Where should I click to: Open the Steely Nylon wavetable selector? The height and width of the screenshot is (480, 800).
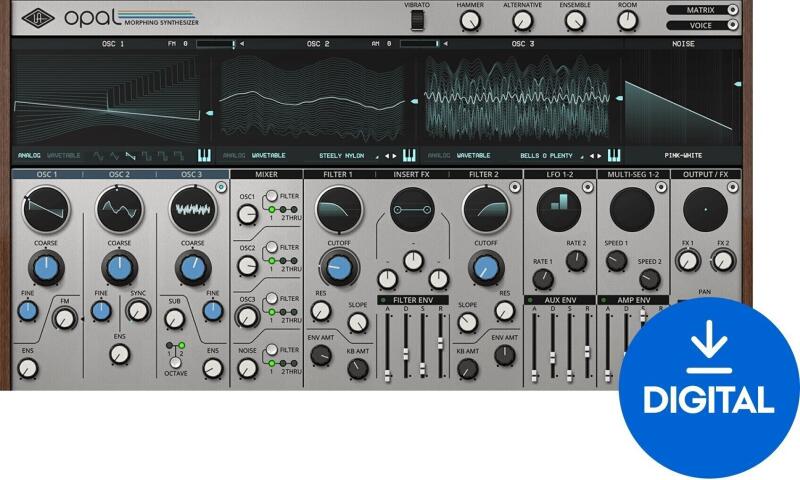(344, 156)
